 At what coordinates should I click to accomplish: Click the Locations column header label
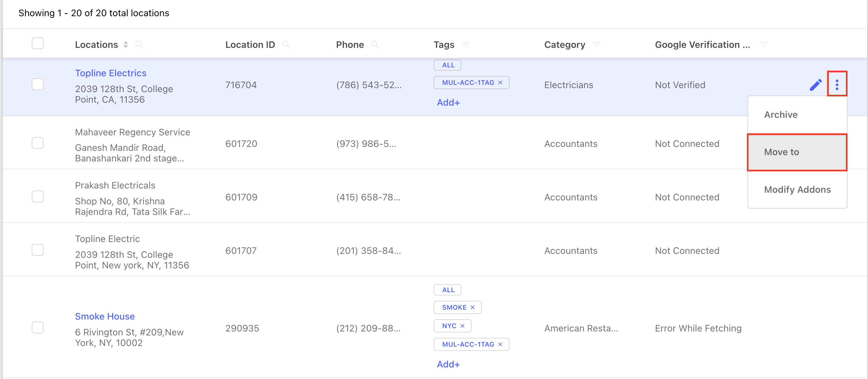point(96,45)
